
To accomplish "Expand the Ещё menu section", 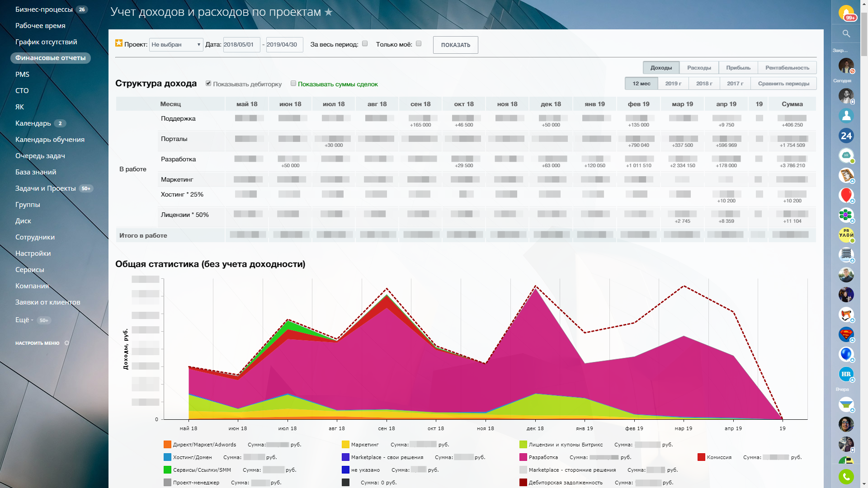I will click(x=24, y=320).
